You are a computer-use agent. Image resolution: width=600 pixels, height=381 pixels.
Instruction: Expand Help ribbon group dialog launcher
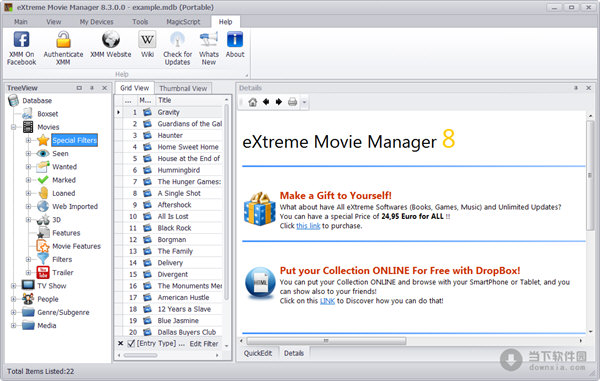(x=247, y=75)
